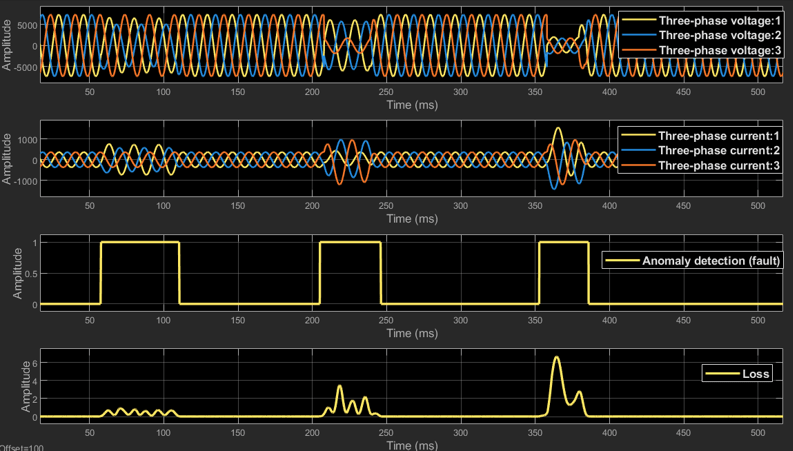Click Amplitude y-axis label of current plot
Image resolution: width=793 pixels, height=451 pixels.
coord(8,160)
